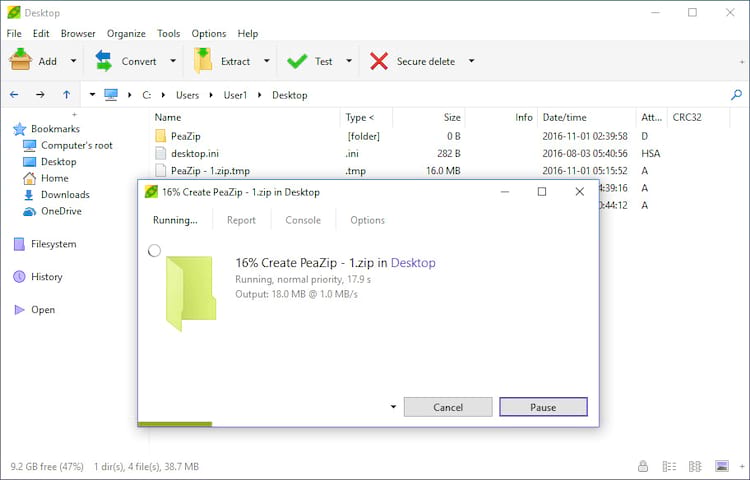Switch to the Console tab
The height and width of the screenshot is (480, 750).
(x=303, y=220)
